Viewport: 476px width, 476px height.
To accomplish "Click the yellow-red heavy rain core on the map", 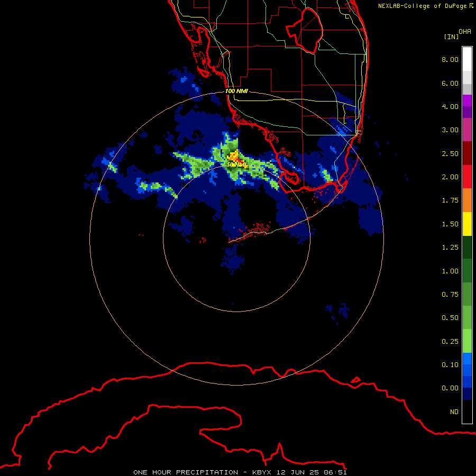I will [234, 157].
